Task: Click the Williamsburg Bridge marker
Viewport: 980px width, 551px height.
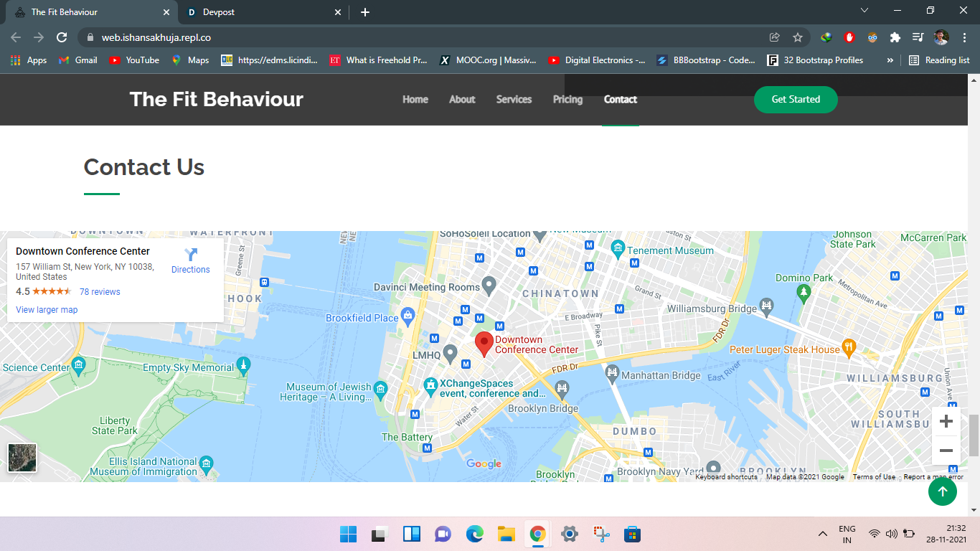Action: [767, 306]
